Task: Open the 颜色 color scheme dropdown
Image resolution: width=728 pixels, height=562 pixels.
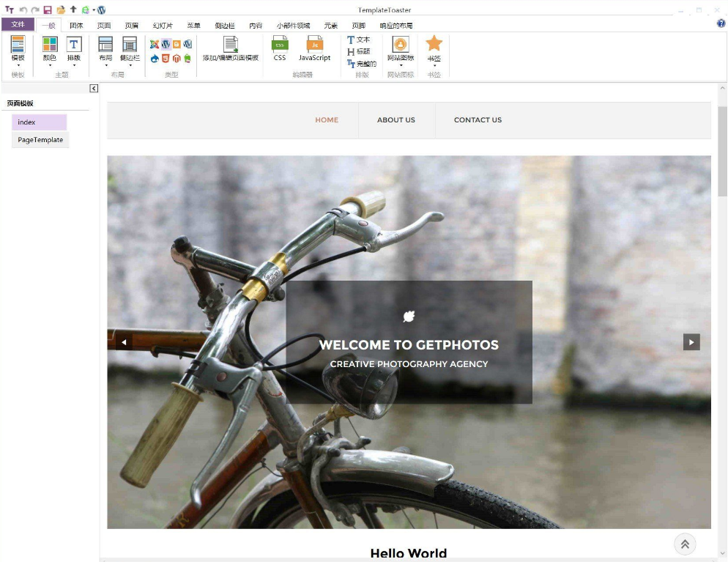Action: coord(49,64)
